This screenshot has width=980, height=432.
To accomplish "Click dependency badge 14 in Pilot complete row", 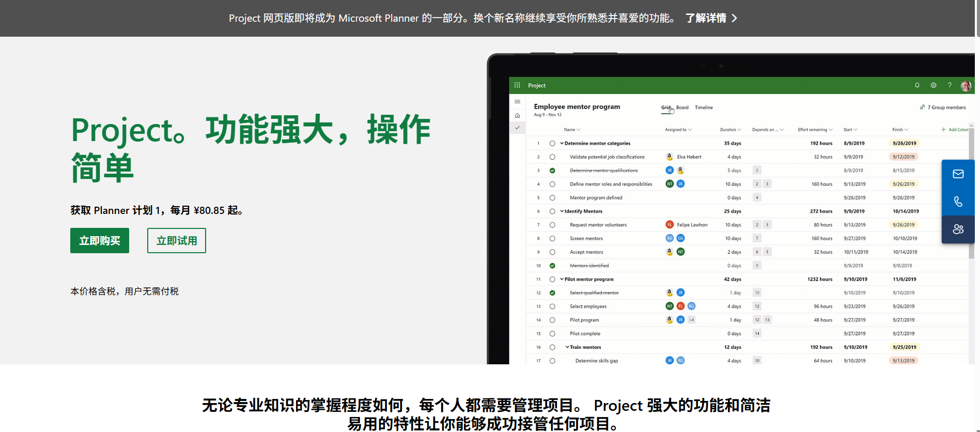I will click(x=757, y=334).
